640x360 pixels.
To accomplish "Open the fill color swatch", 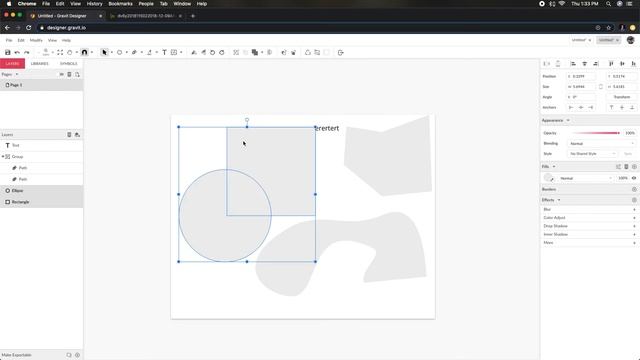I will pos(548,178).
